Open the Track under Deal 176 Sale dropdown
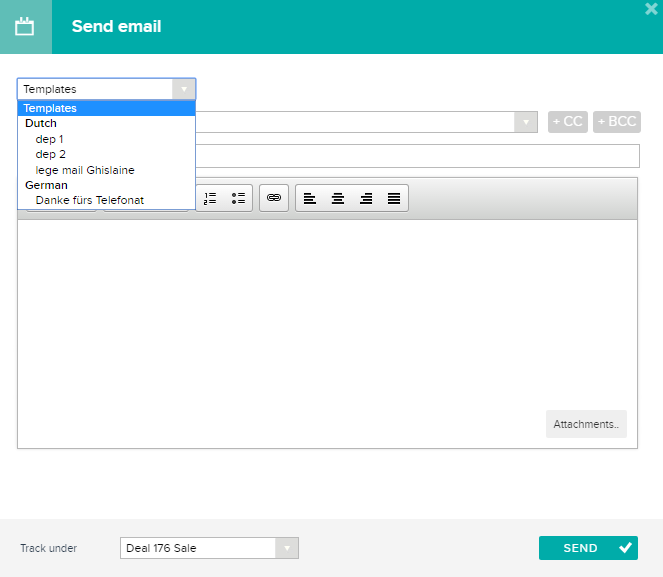 (x=209, y=548)
